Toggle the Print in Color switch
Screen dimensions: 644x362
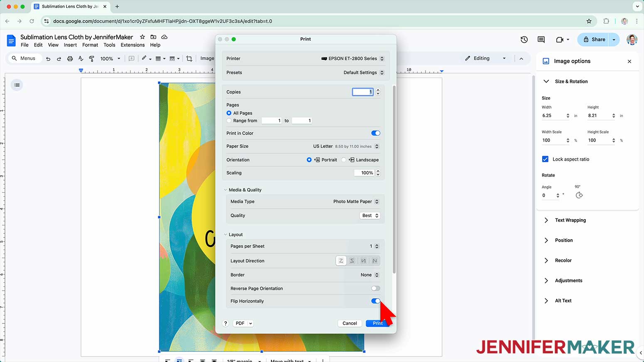pos(376,133)
